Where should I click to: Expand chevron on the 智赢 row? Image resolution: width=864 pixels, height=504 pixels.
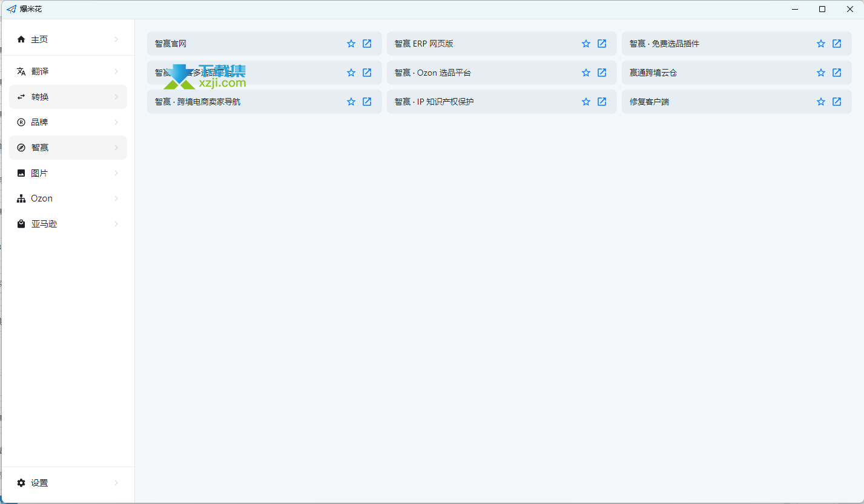coord(116,148)
